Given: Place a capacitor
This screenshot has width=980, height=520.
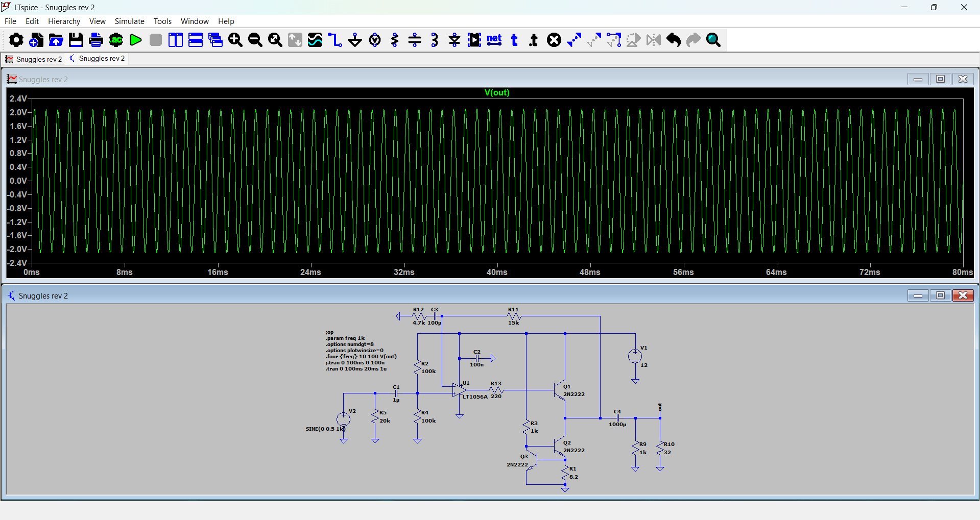Looking at the screenshot, I should pos(415,40).
